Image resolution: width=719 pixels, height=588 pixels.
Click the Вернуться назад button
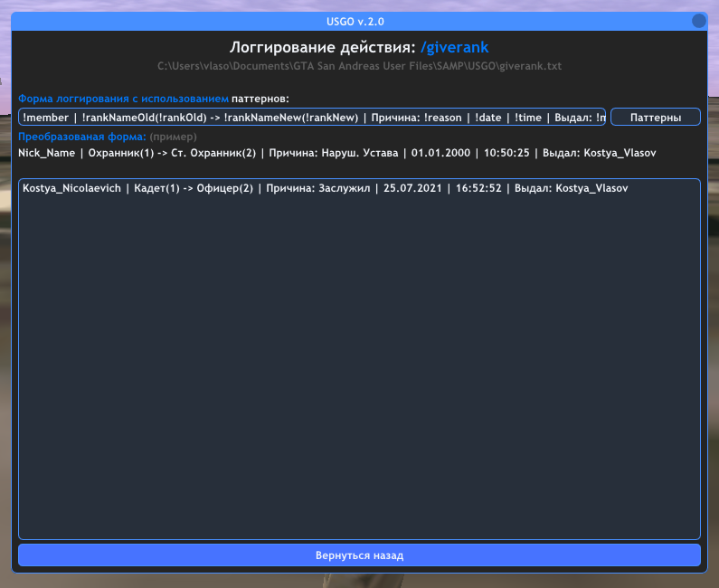click(359, 555)
